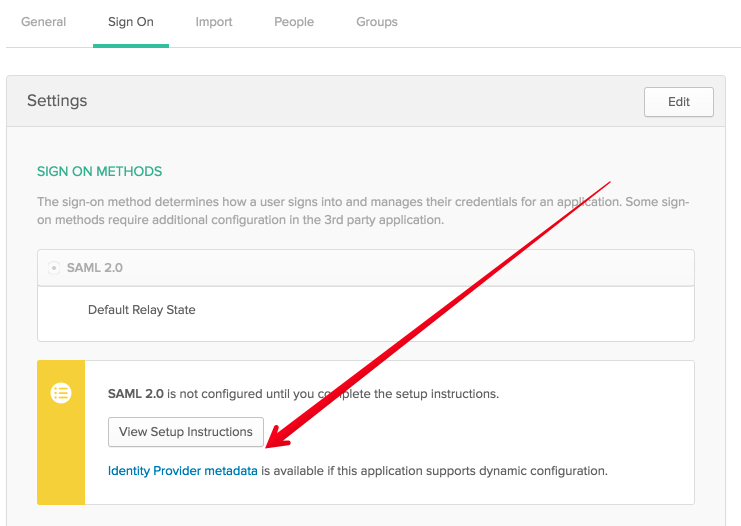The width and height of the screenshot is (741, 526).
Task: Click the bold SAML 2.0 text in the notice
Action: tap(135, 394)
